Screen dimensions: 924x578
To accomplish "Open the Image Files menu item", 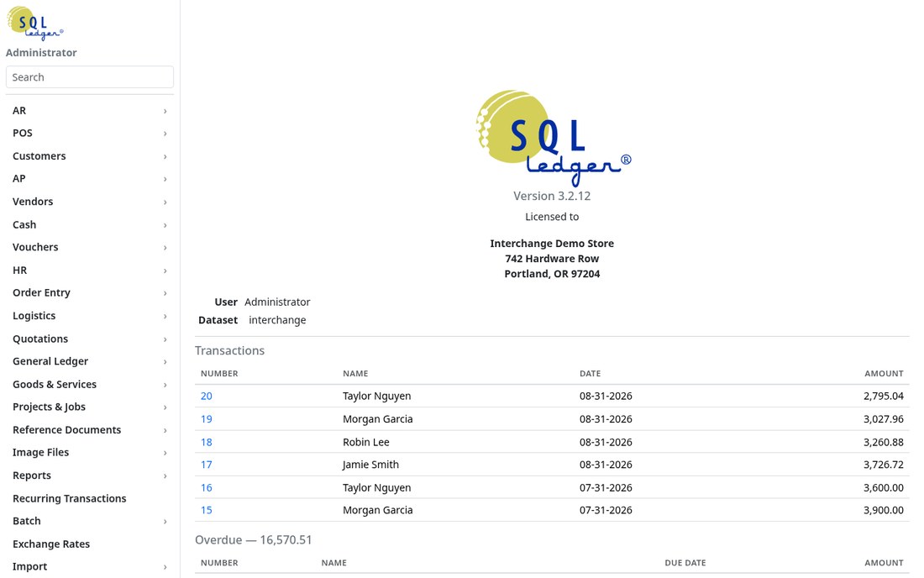I will coord(90,453).
